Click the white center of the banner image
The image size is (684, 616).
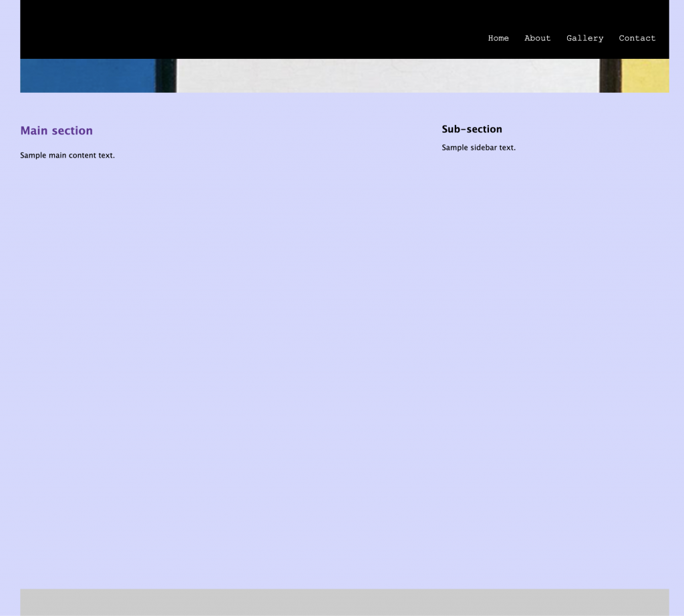pos(387,76)
